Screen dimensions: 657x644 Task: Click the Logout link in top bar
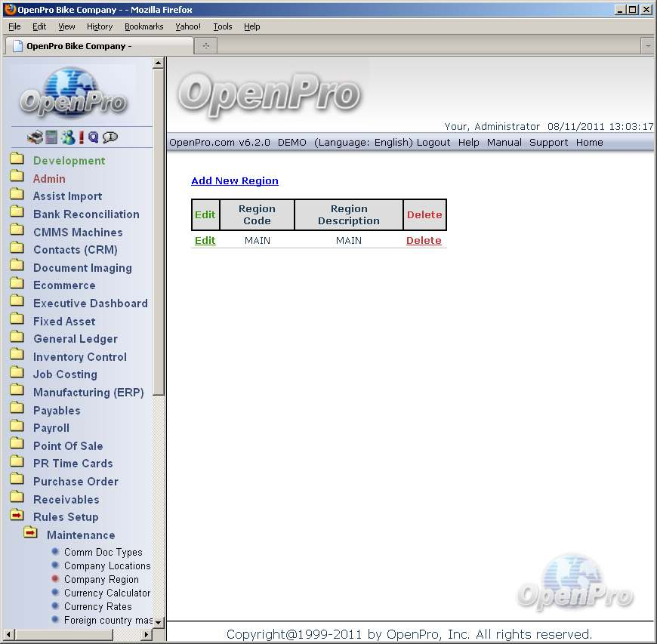click(433, 143)
